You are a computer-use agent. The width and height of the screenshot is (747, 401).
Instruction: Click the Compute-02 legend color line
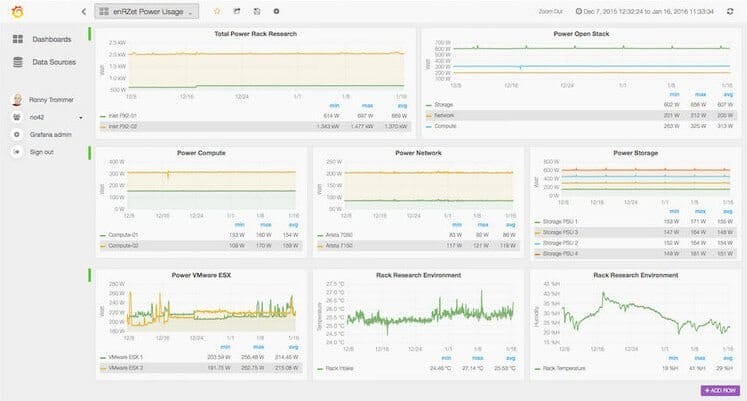pos(103,246)
